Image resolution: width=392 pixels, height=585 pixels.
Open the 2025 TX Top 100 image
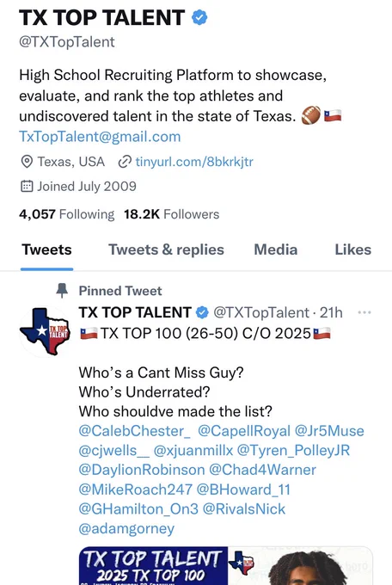click(x=226, y=565)
